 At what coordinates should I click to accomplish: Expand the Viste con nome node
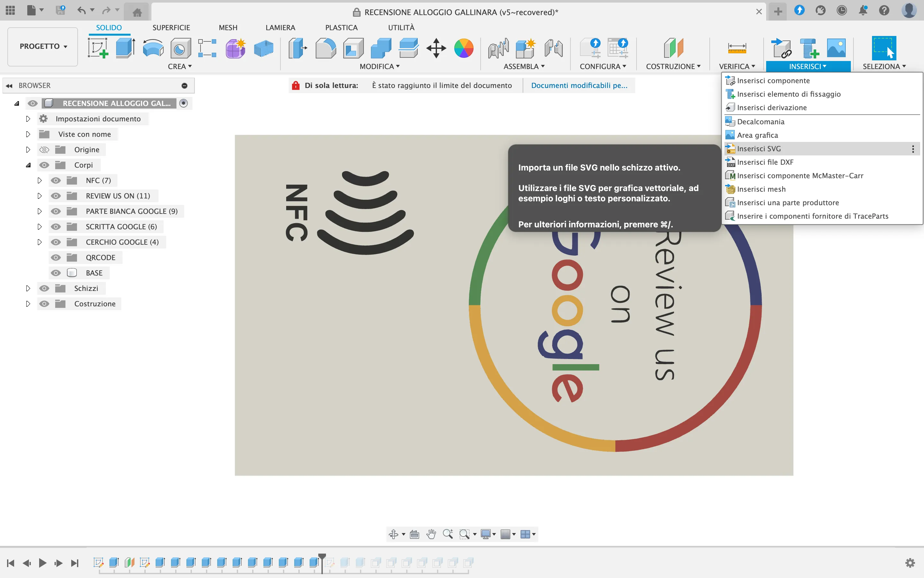point(28,134)
